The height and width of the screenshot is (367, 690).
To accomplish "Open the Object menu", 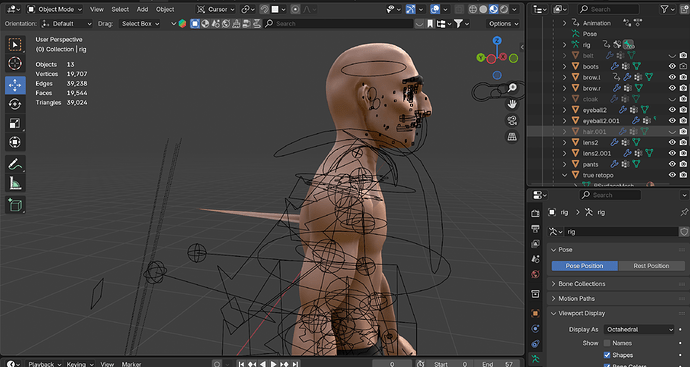I will pos(165,9).
